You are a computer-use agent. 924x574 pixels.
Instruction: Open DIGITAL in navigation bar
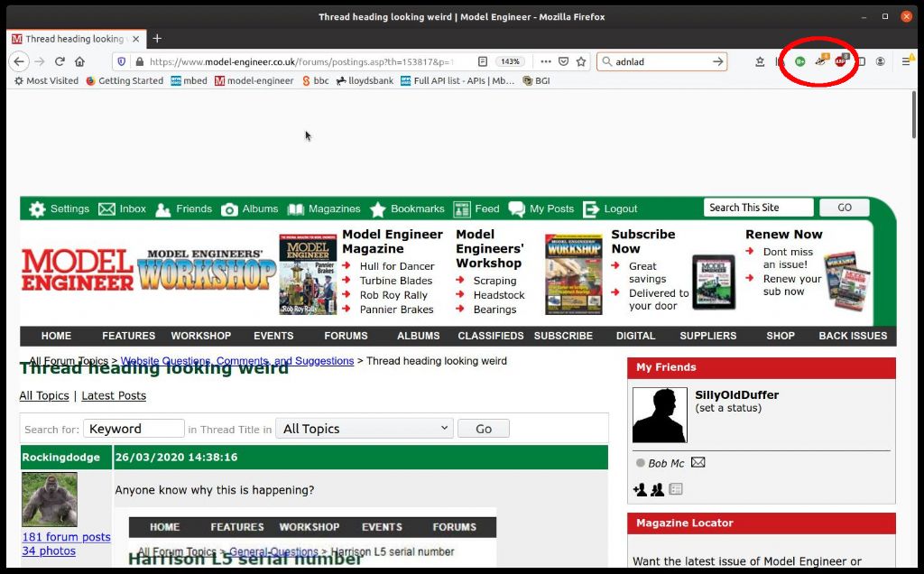(x=636, y=336)
